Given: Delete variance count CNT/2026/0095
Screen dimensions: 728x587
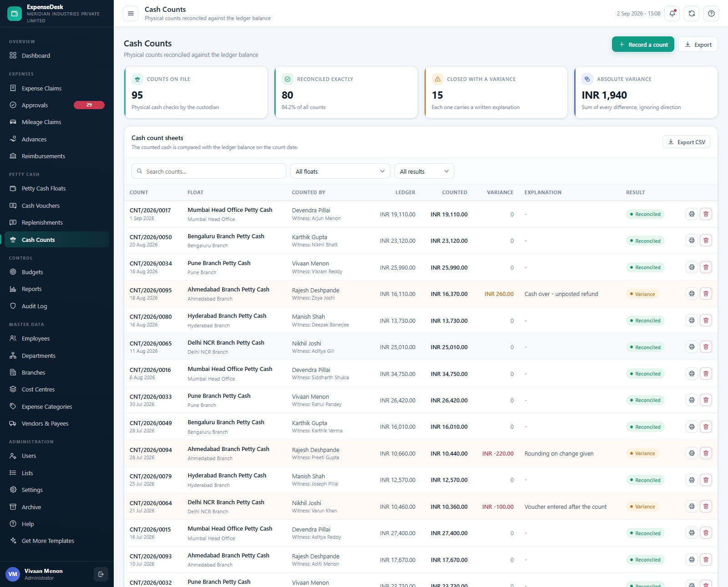Looking at the screenshot, I should [x=706, y=294].
